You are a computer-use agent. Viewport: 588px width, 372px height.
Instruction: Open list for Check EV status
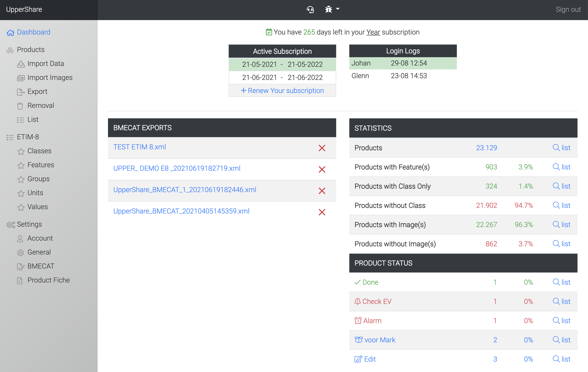click(561, 301)
